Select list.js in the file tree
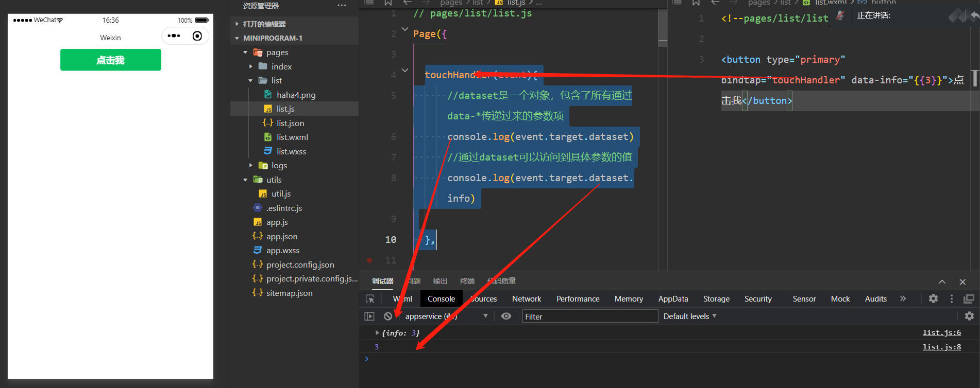This screenshot has width=980, height=388. click(285, 109)
